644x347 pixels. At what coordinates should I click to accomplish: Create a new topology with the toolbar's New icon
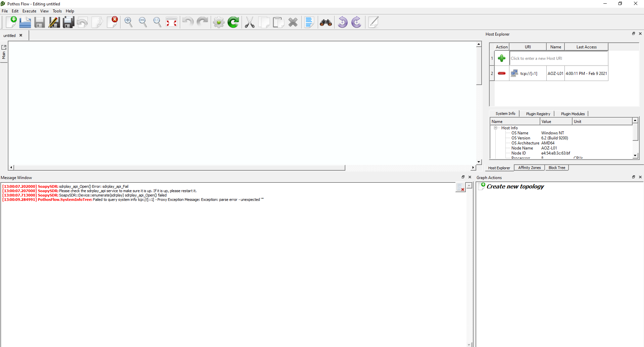(x=11, y=22)
